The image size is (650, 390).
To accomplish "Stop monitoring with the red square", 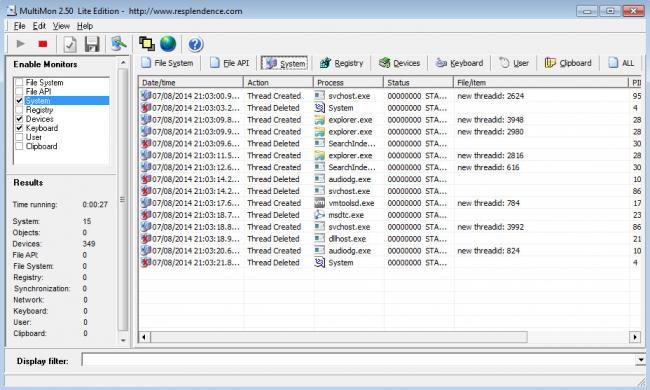I will [43, 44].
